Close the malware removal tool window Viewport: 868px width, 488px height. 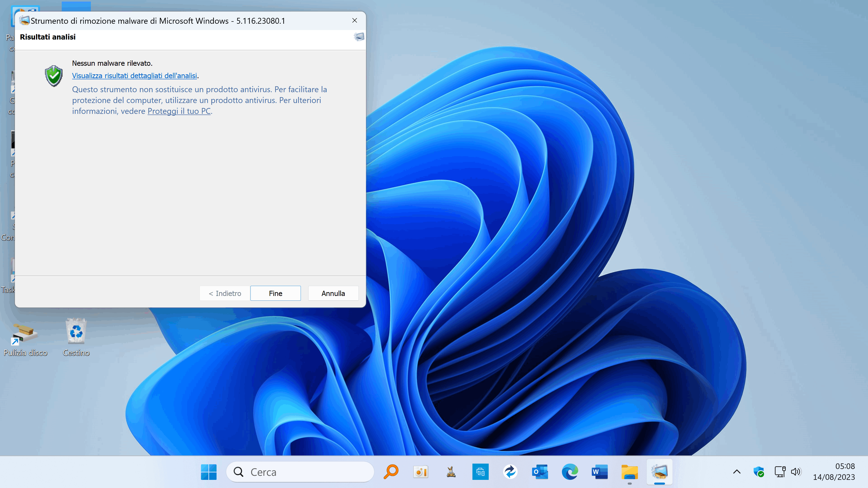(354, 21)
